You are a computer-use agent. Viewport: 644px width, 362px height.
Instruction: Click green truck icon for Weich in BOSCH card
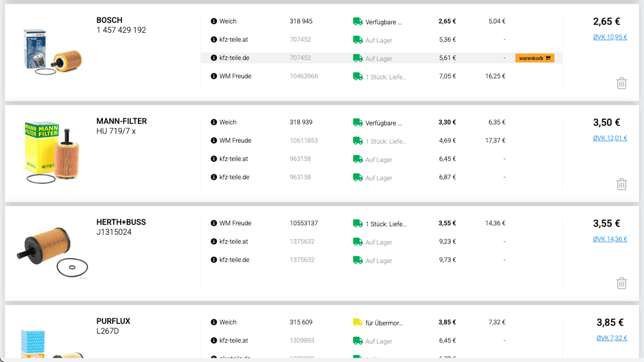pyautogui.click(x=358, y=21)
